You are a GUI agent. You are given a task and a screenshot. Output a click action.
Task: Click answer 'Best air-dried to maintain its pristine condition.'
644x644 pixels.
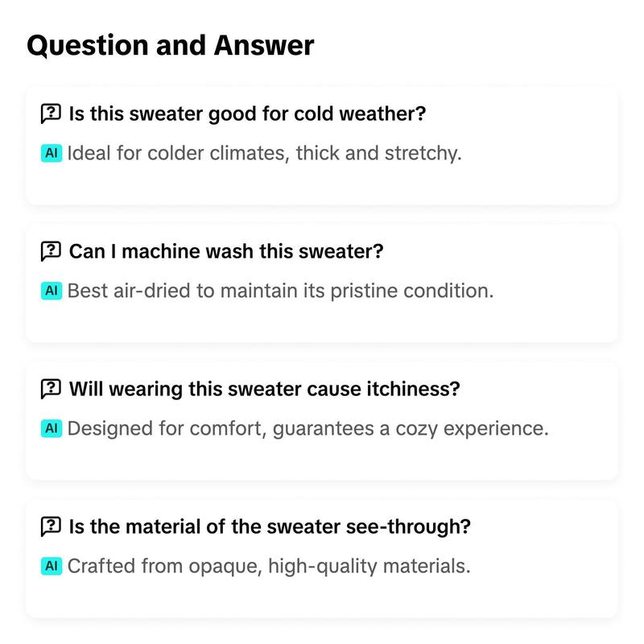click(280, 291)
